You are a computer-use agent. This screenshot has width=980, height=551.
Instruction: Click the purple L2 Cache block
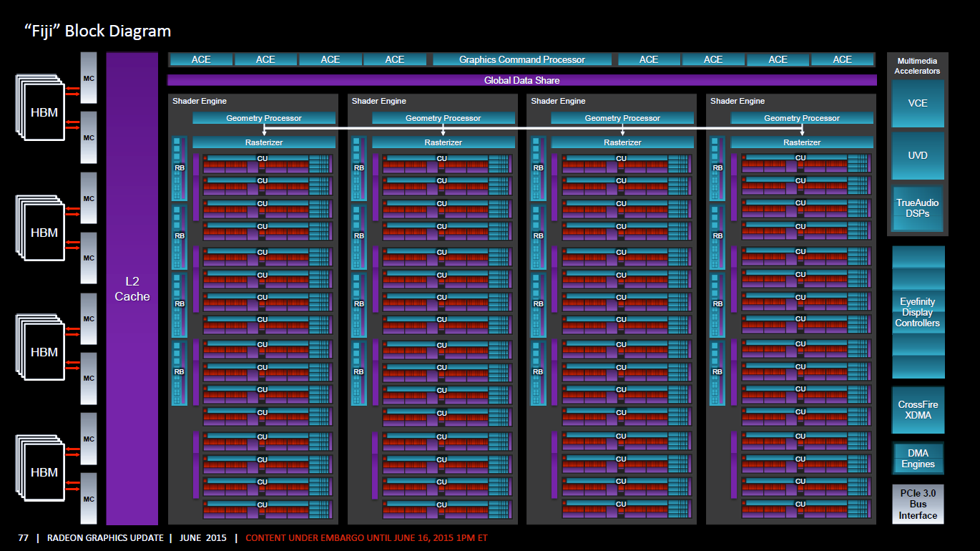tap(132, 288)
